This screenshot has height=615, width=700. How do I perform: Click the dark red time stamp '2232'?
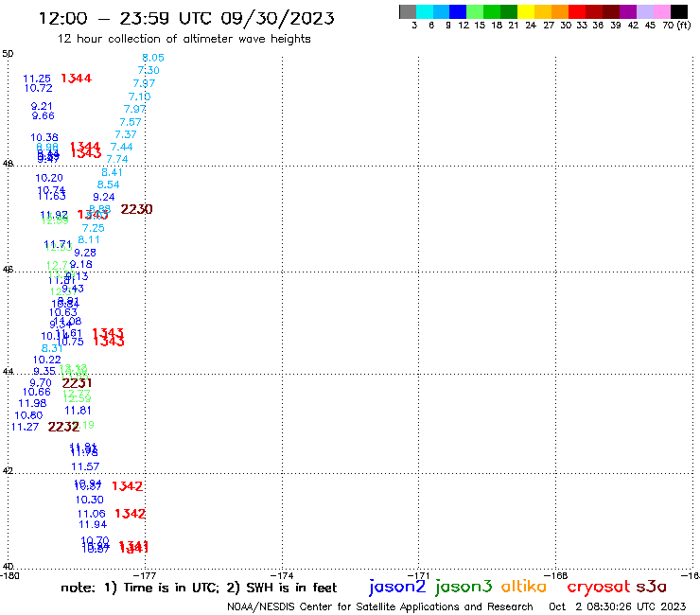pyautogui.click(x=63, y=427)
